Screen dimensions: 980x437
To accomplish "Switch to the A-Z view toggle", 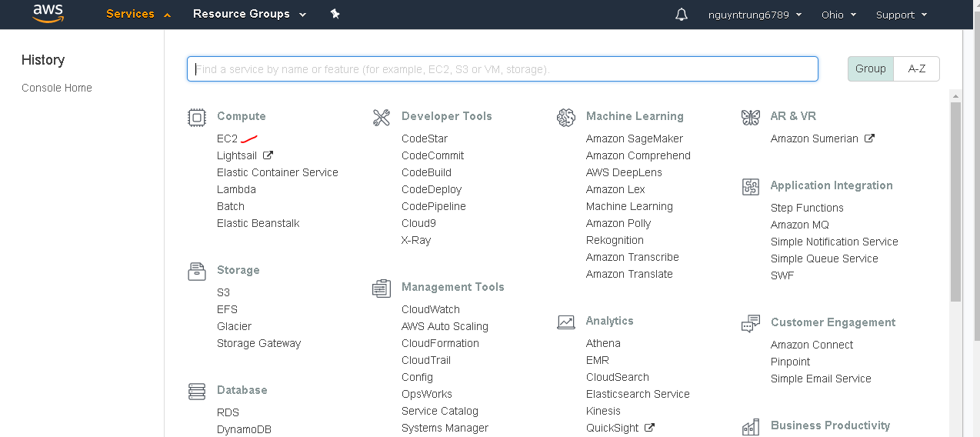I will [917, 68].
